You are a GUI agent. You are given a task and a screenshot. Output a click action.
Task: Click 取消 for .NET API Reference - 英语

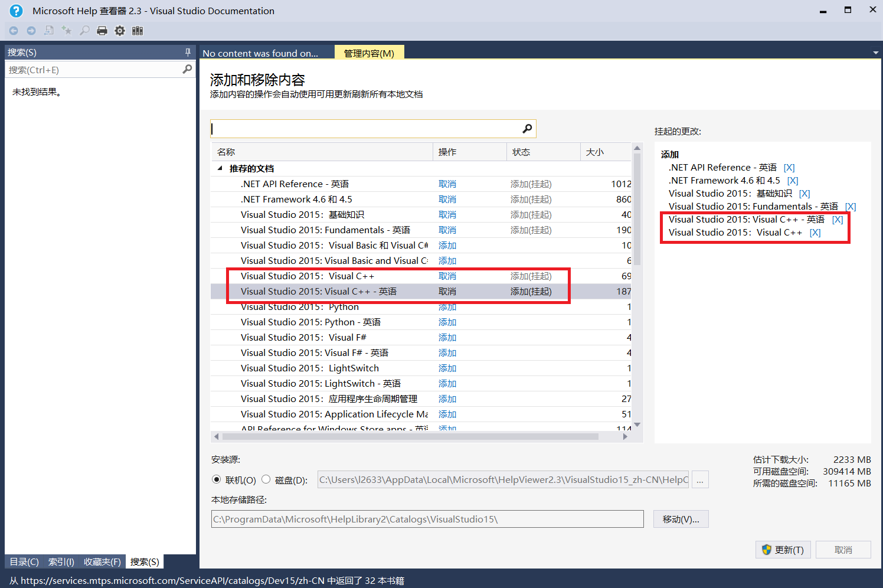pyautogui.click(x=447, y=184)
